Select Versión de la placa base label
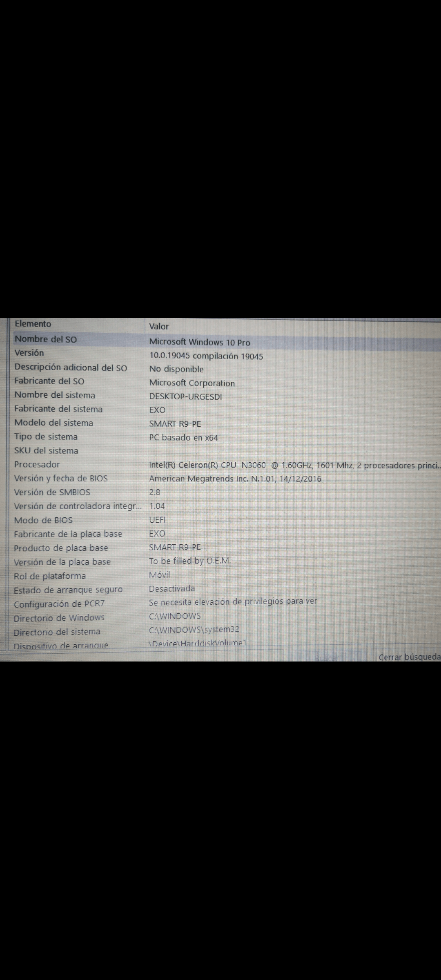 pos(62,562)
